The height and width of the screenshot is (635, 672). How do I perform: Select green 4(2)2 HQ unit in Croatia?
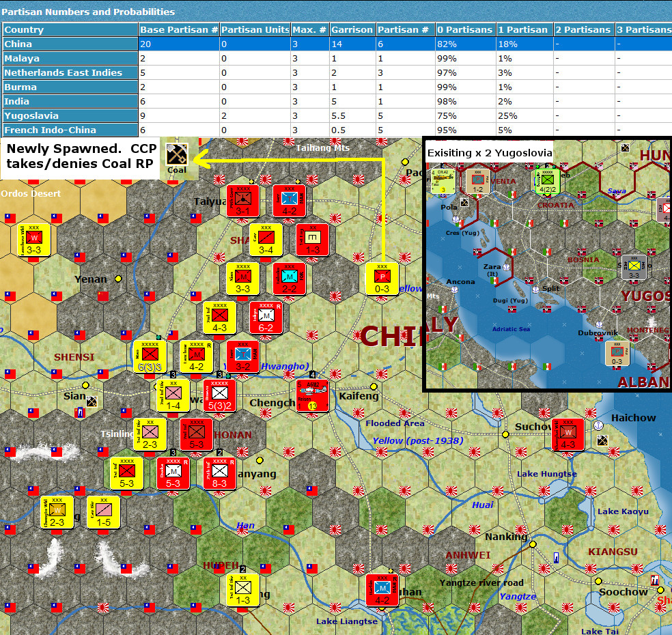pyautogui.click(x=547, y=181)
